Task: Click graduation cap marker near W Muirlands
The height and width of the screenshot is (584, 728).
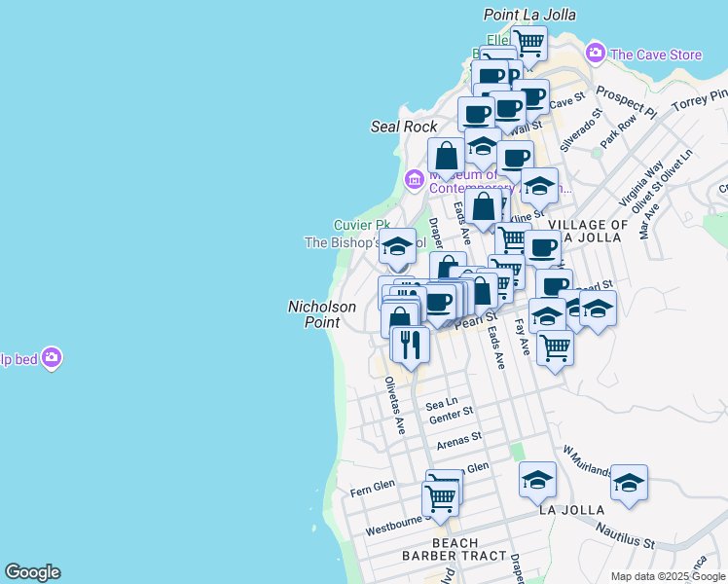Action: [x=629, y=485]
